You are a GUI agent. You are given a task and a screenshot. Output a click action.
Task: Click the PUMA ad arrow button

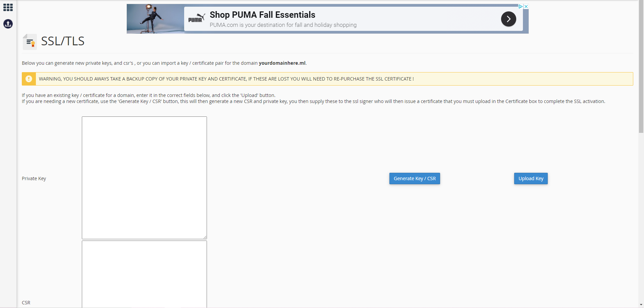point(508,19)
